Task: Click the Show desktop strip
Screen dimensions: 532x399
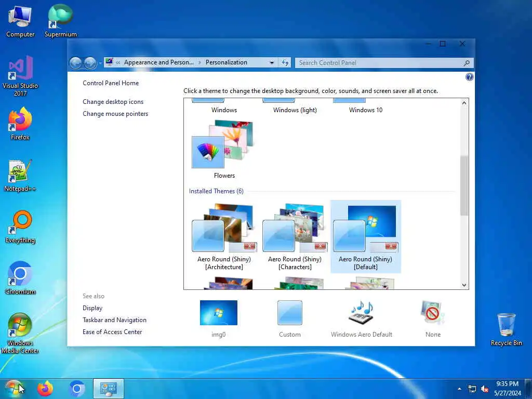Action: tap(528, 389)
